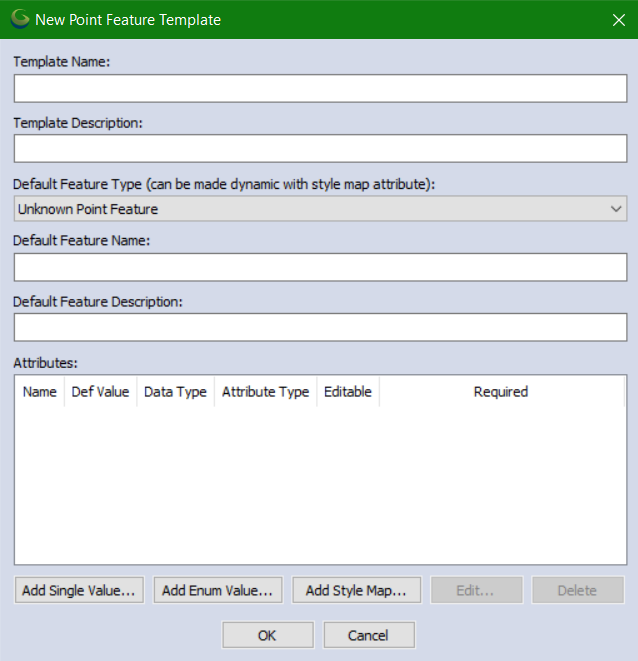Click the Editable column header
This screenshot has width=638, height=661.
point(347,392)
